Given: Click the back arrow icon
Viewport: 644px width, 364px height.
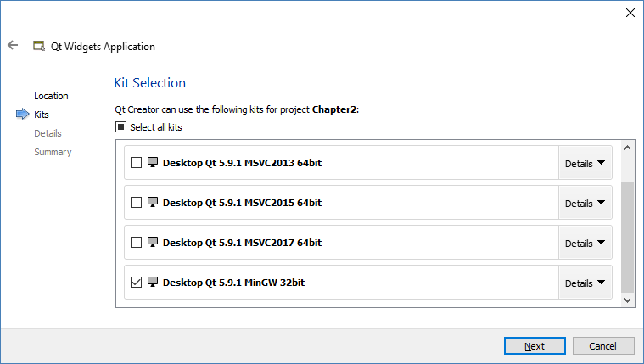Looking at the screenshot, I should point(13,46).
